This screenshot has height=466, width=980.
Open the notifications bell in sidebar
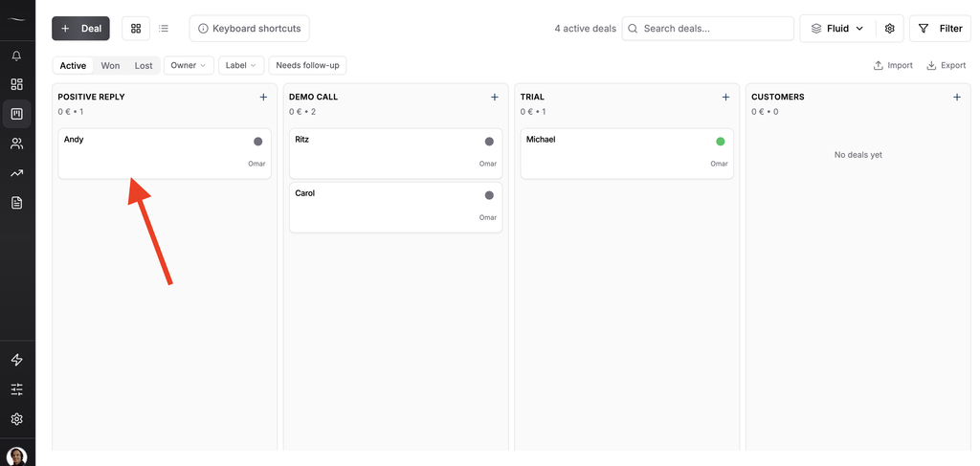(17, 56)
